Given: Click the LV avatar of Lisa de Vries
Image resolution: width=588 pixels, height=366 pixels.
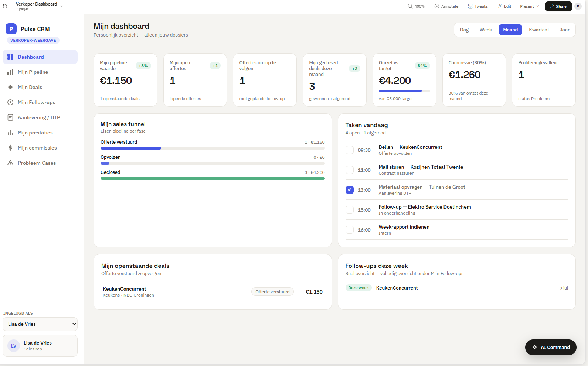Looking at the screenshot, I should pyautogui.click(x=14, y=346).
